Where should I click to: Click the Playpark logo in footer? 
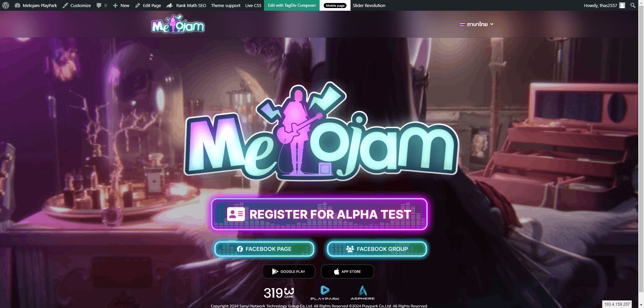pos(325,293)
